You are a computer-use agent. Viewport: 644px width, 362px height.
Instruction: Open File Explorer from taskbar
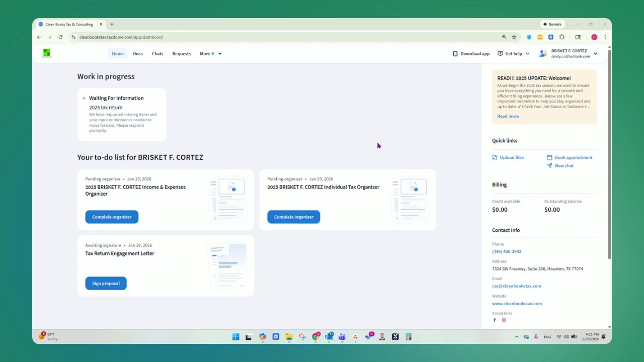point(289,337)
